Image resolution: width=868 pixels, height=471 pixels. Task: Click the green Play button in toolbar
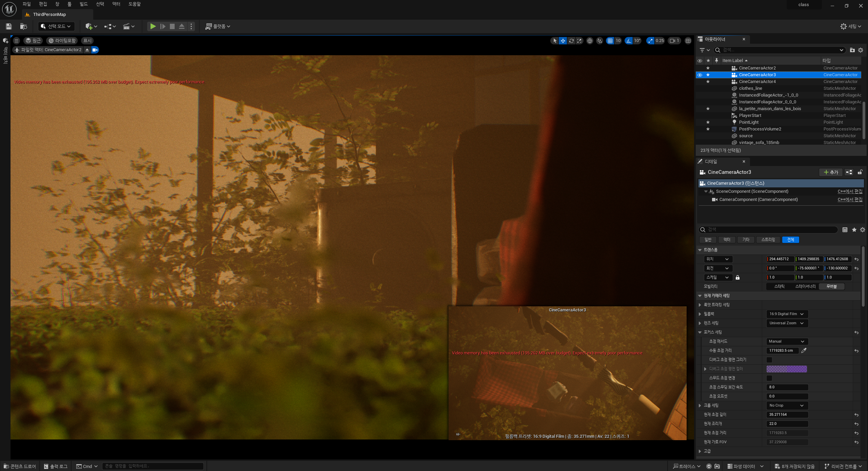coord(153,26)
